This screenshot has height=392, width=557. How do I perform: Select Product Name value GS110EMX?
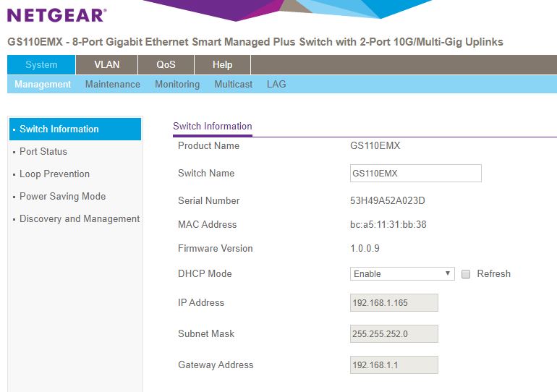[x=375, y=145]
